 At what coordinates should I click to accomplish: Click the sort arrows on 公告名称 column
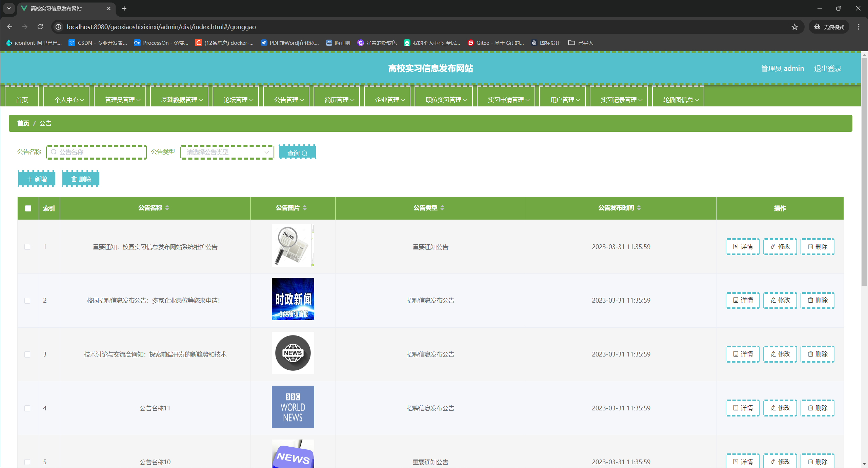pos(167,208)
